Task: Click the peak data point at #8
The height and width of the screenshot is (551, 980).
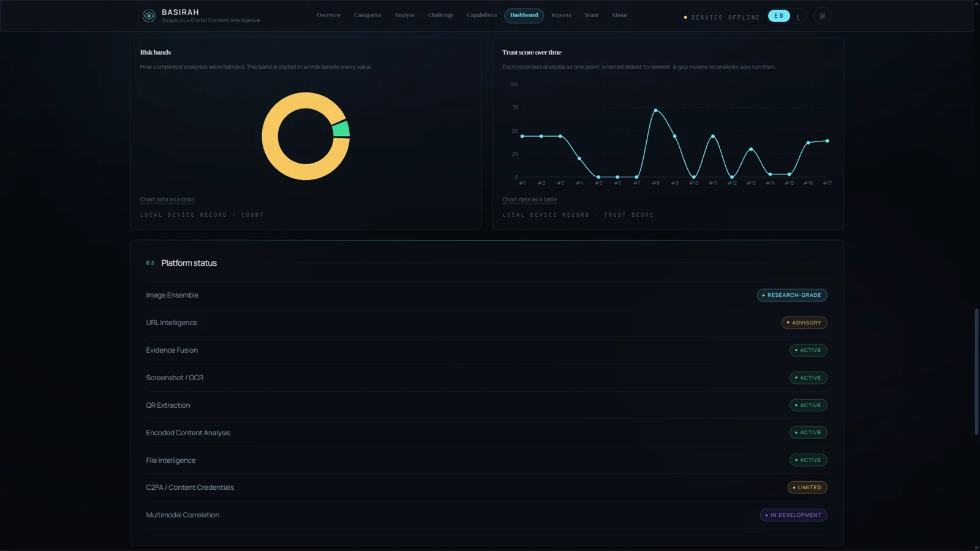Action: click(x=655, y=110)
